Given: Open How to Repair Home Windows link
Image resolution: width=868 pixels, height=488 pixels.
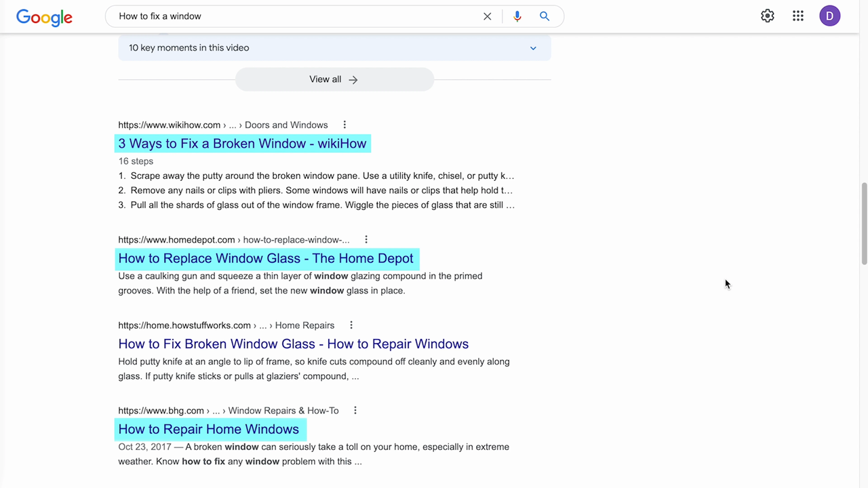Looking at the screenshot, I should (208, 429).
